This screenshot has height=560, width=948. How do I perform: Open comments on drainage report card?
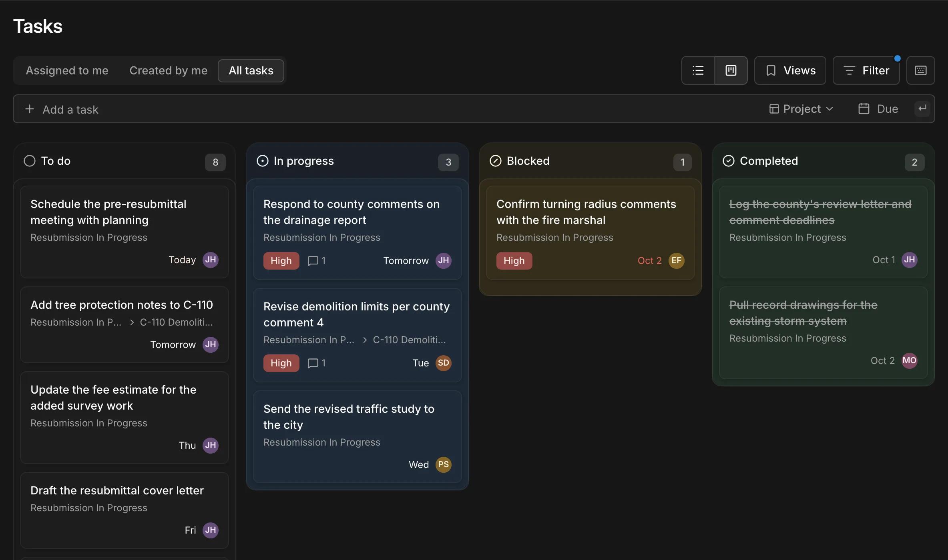pos(317,261)
